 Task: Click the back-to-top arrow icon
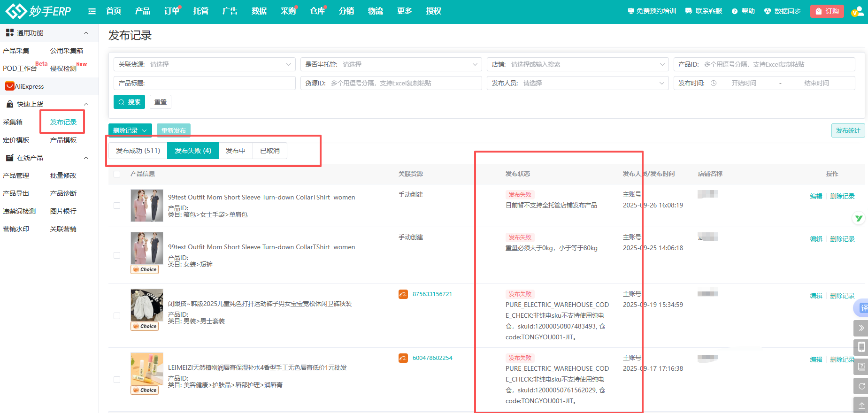click(x=861, y=405)
